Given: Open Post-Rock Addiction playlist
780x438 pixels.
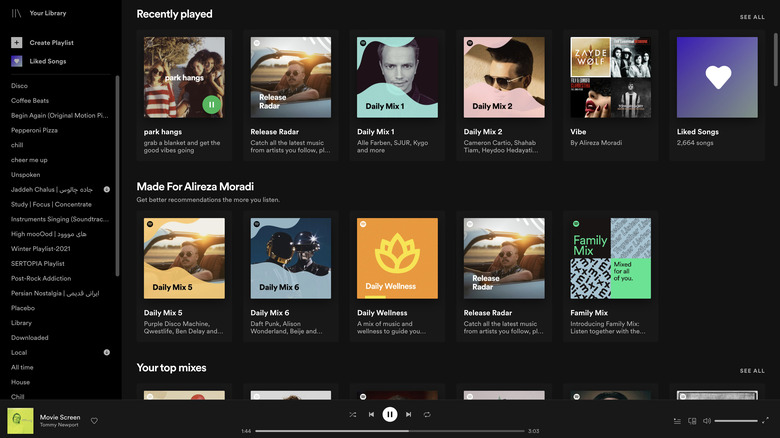Looking at the screenshot, I should point(41,278).
